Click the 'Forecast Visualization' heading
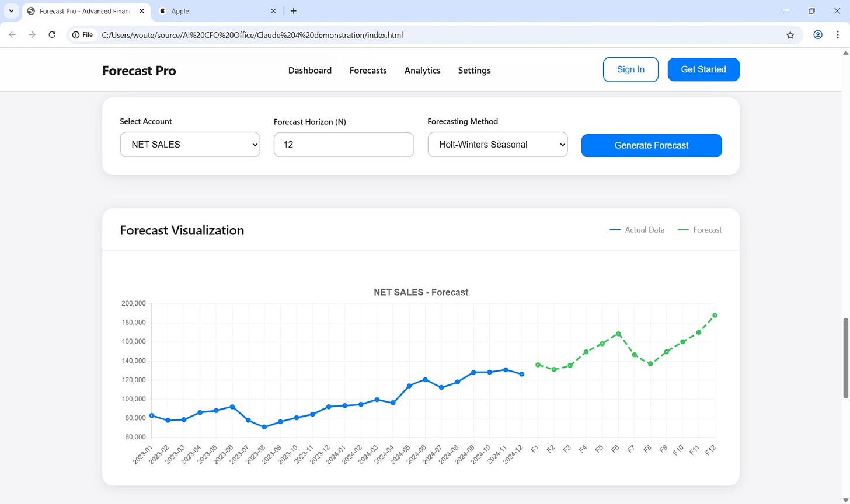This screenshot has height=504, width=850. pos(182,230)
